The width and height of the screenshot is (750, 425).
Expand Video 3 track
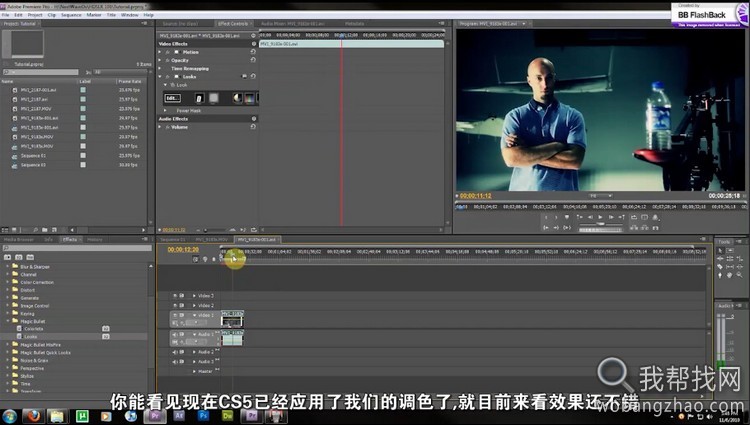click(194, 296)
